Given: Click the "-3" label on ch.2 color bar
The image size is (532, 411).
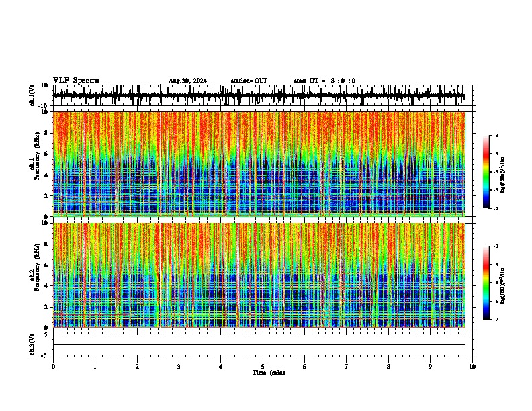Looking at the screenshot, I should tap(495, 246).
